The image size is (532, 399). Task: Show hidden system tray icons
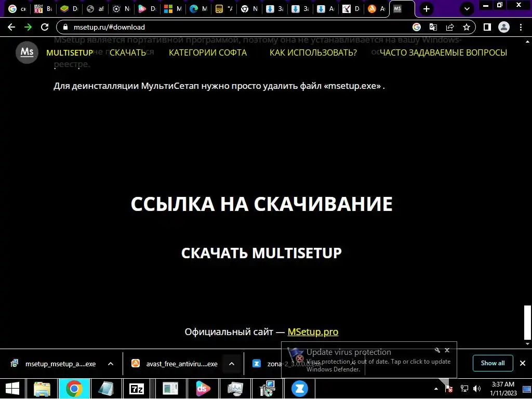[x=436, y=389]
